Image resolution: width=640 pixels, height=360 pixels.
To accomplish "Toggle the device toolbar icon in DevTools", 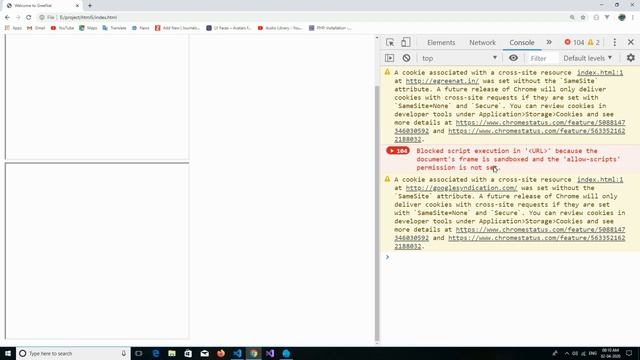I will [405, 42].
